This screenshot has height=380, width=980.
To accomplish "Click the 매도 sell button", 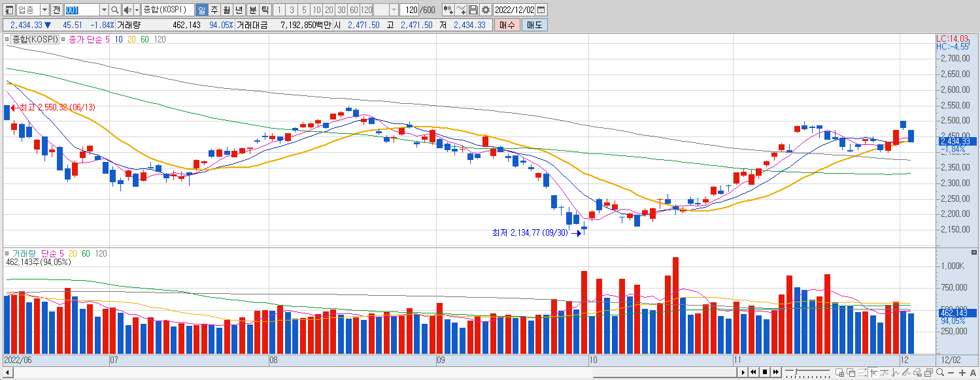I will (x=535, y=25).
